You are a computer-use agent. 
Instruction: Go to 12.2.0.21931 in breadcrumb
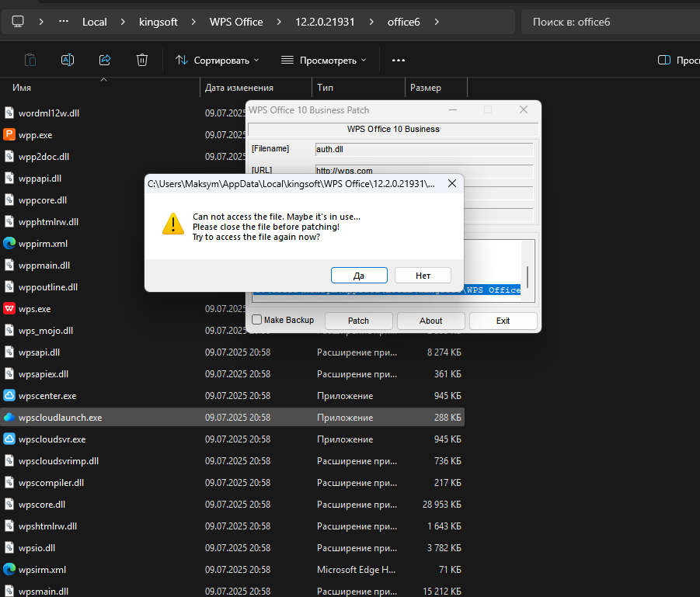(325, 22)
